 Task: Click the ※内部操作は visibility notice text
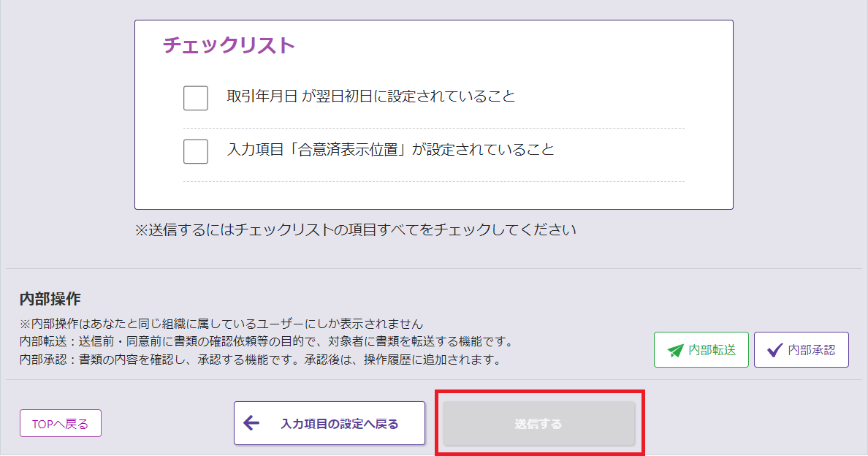221,324
